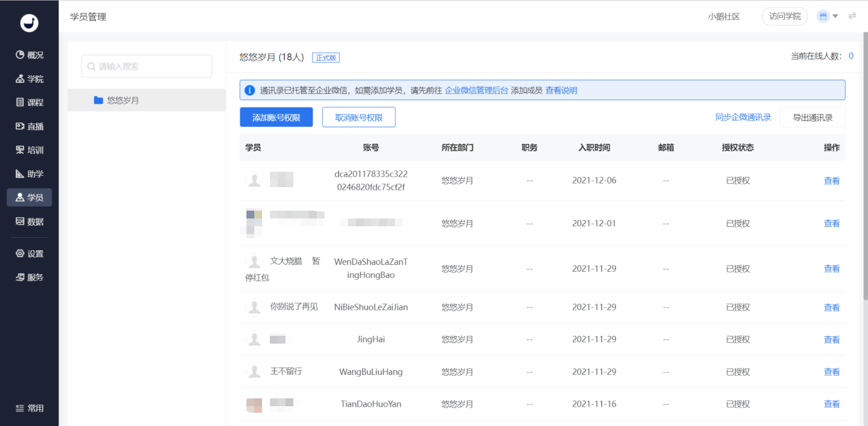The image size is (868, 426).
Task: Click the blue info icon in the notice
Action: [x=250, y=90]
